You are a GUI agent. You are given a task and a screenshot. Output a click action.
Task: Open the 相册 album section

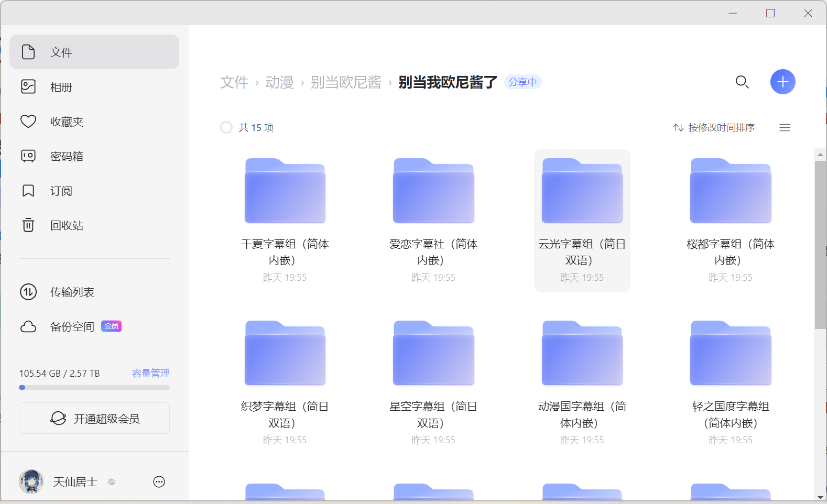tap(94, 86)
